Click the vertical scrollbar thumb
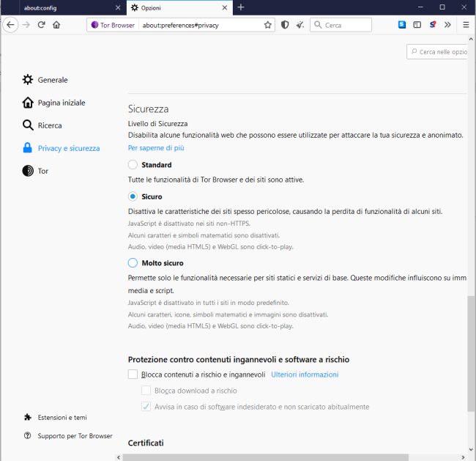This screenshot has width=476, height=461. pos(471,354)
